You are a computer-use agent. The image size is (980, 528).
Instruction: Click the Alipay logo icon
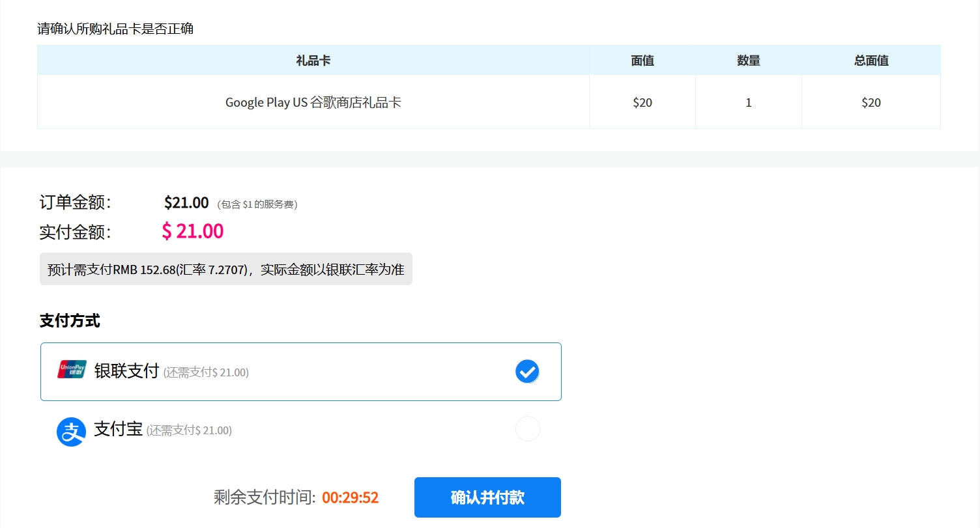72,432
